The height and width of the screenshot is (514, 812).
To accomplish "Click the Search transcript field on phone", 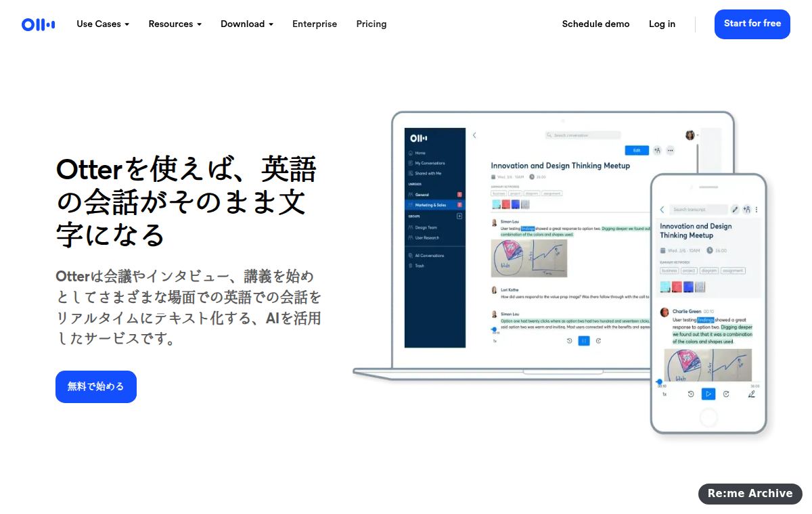I will (x=698, y=210).
